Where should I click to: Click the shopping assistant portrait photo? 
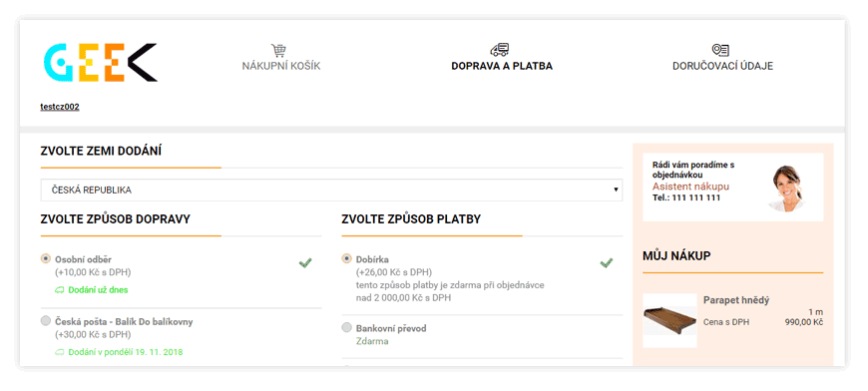[788, 189]
